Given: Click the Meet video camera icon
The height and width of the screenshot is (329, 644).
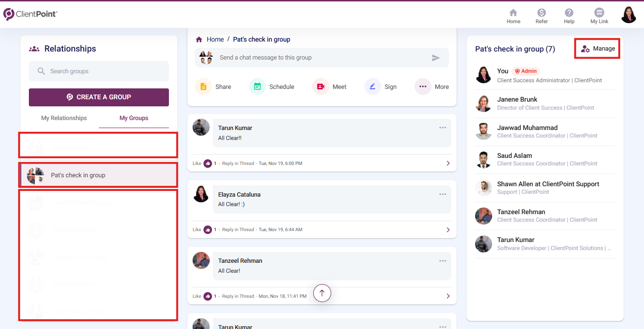Looking at the screenshot, I should [320, 87].
